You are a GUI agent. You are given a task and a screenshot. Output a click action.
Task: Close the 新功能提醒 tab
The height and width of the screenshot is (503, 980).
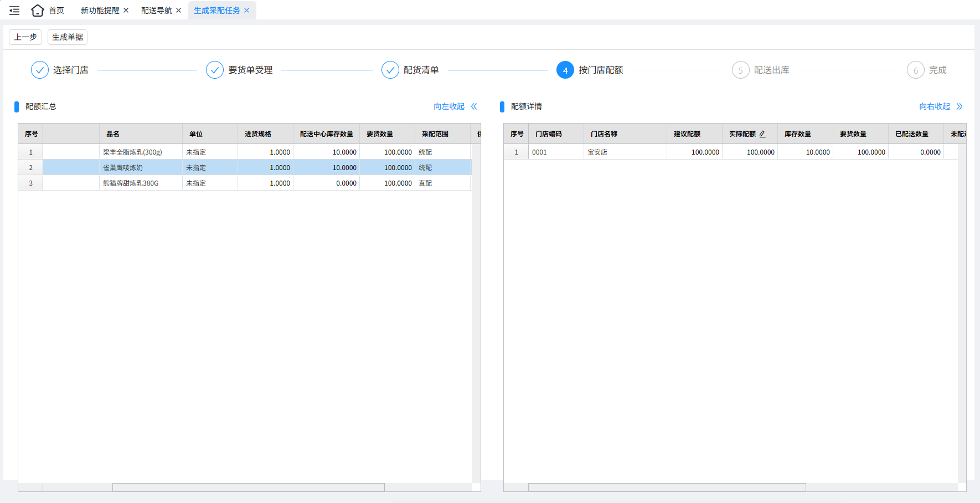126,11
